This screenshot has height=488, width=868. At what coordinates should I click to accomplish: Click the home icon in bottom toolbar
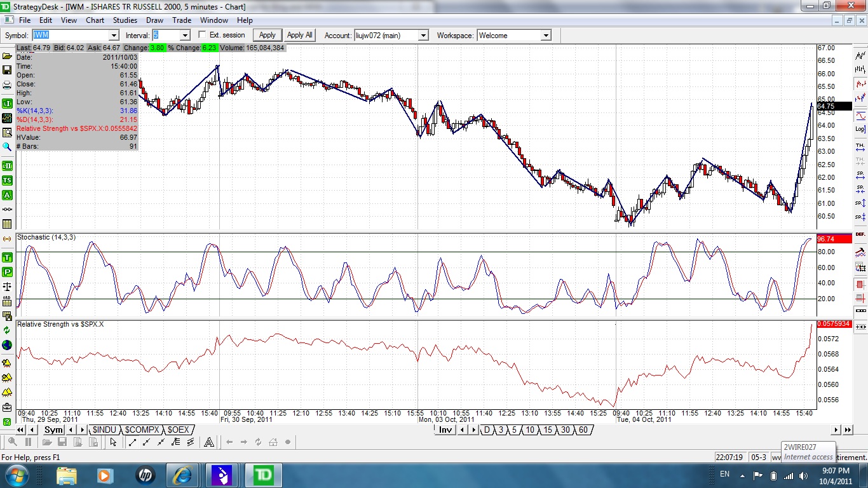pos(273,442)
